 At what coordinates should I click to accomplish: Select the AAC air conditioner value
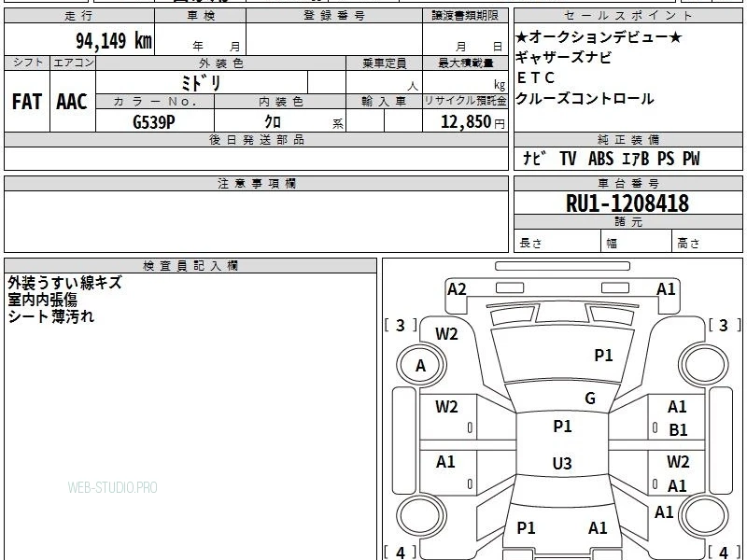click(72, 102)
